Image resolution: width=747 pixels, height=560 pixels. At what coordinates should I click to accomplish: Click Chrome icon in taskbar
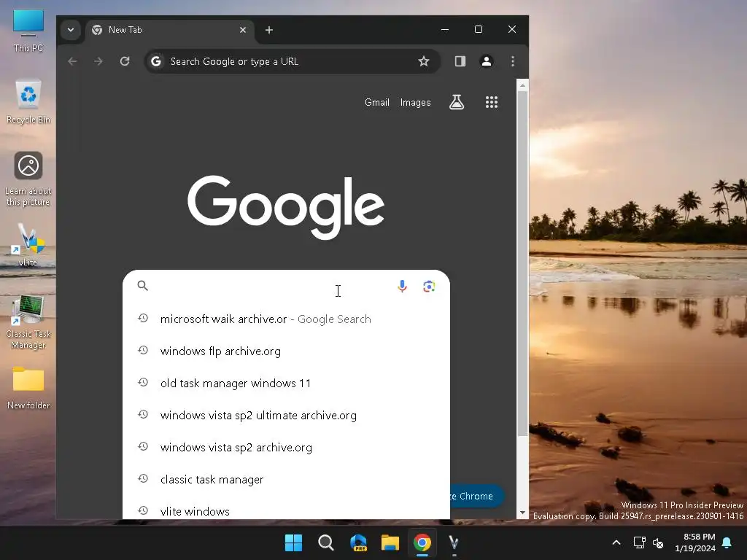[x=422, y=542]
